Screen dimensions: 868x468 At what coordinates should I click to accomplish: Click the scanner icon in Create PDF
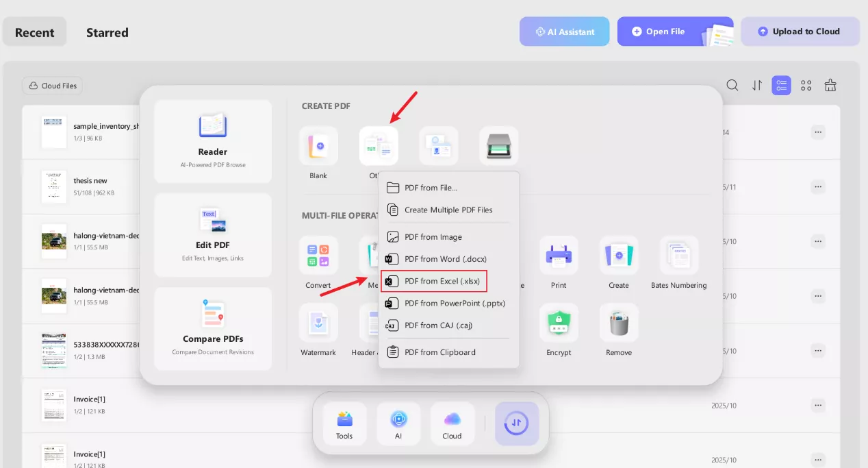pos(499,146)
